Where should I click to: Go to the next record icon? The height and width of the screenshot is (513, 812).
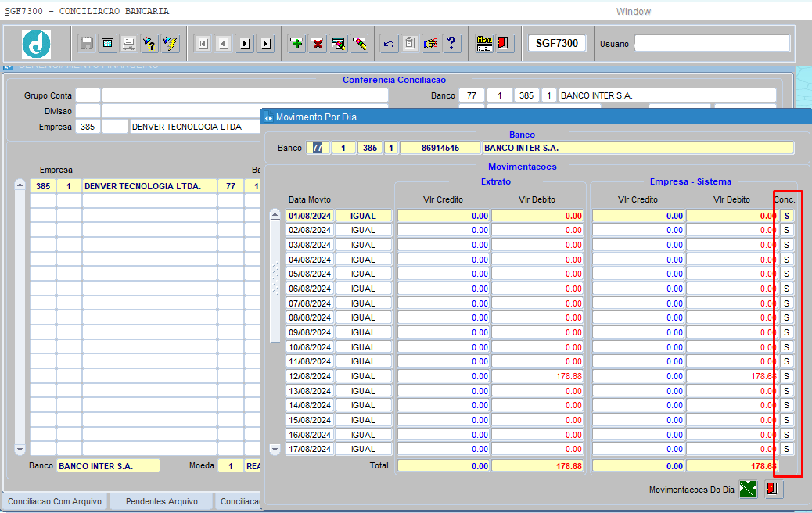pyautogui.click(x=245, y=44)
